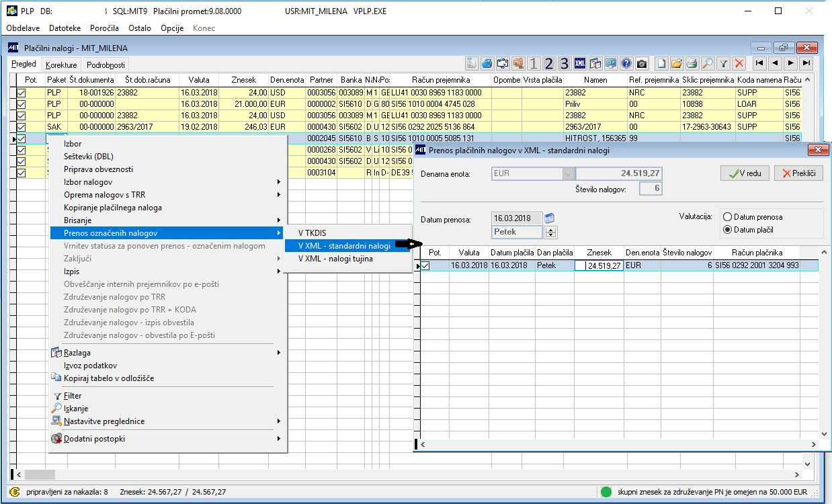Click the Prekliči cancel button
The image size is (832, 504).
(x=798, y=173)
